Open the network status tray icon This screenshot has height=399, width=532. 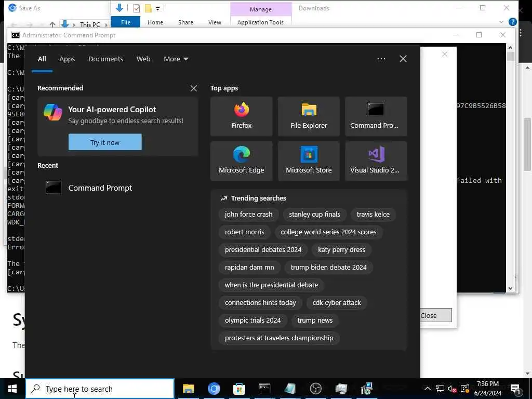(x=440, y=389)
